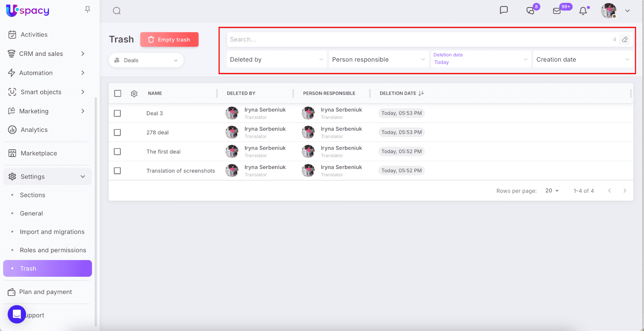Expand the Deals entity type dropdown
644x331 pixels.
pyautogui.click(x=146, y=60)
